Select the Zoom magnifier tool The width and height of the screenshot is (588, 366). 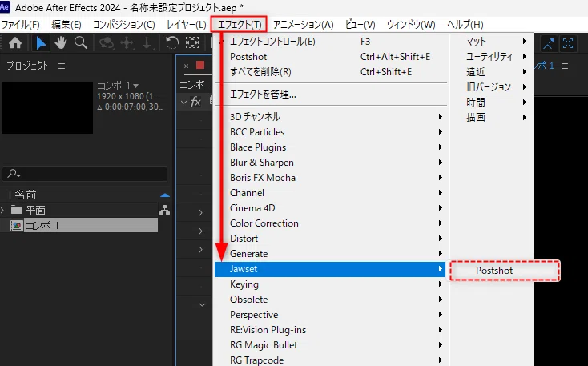(81, 43)
